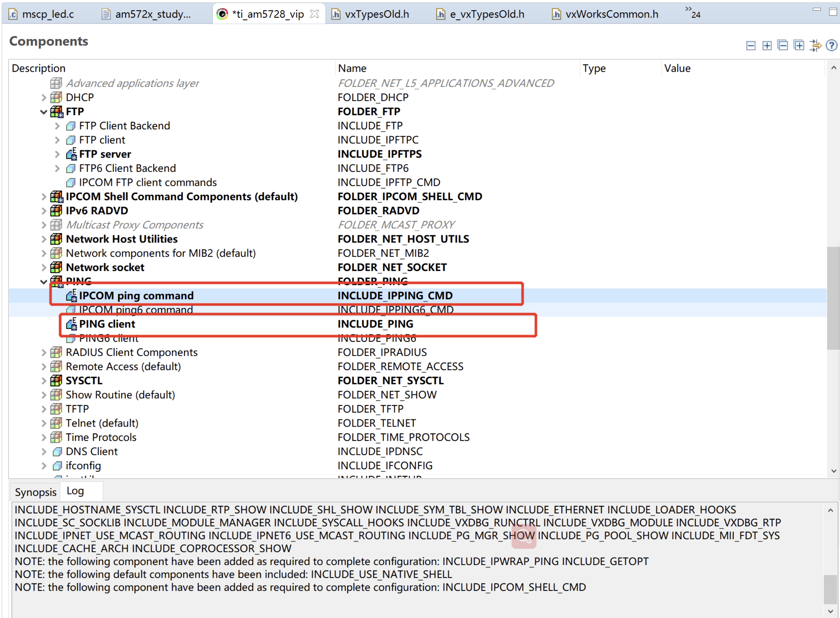The height and width of the screenshot is (618, 840).
Task: Click the single collapse (minus) toolbar icon
Action: (x=750, y=46)
